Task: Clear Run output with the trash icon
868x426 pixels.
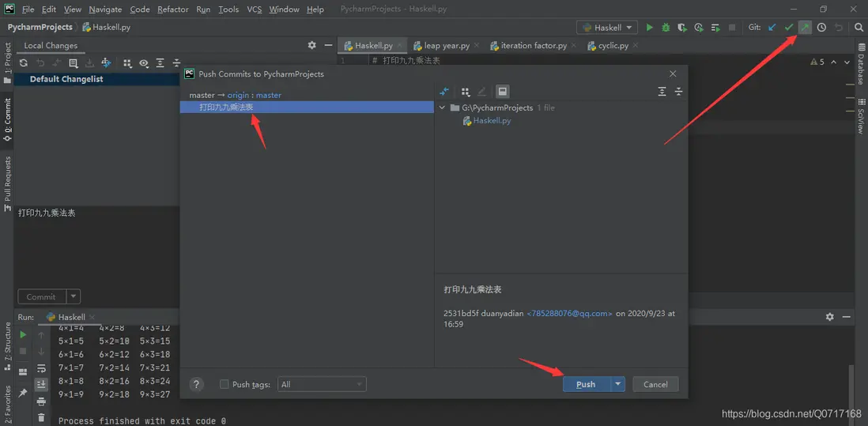Action: [41, 417]
